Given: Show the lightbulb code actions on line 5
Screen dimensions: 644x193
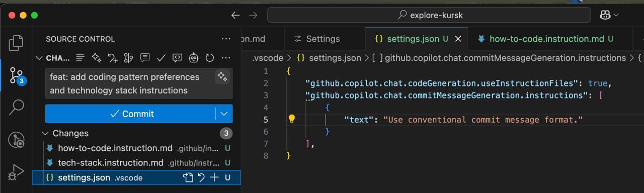Looking at the screenshot, I should [x=291, y=119].
